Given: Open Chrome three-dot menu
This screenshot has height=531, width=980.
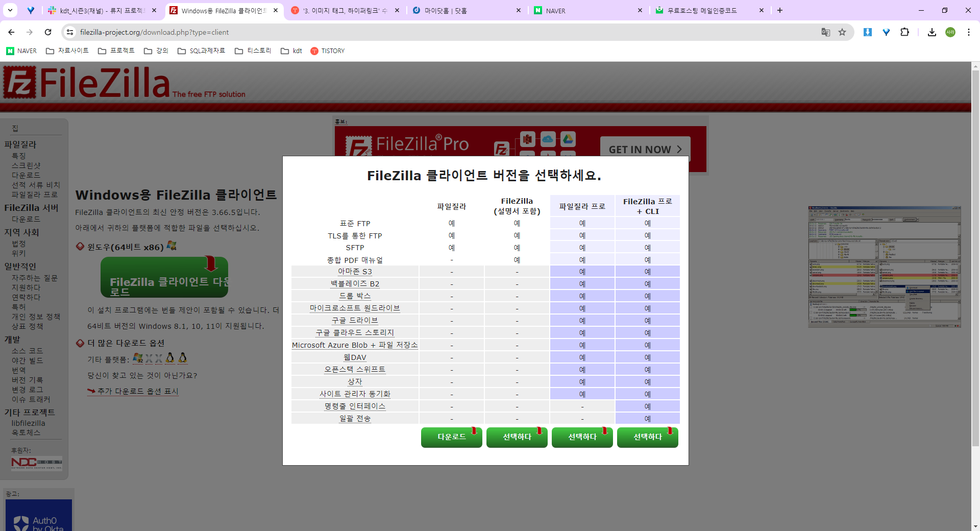Looking at the screenshot, I should (x=968, y=32).
